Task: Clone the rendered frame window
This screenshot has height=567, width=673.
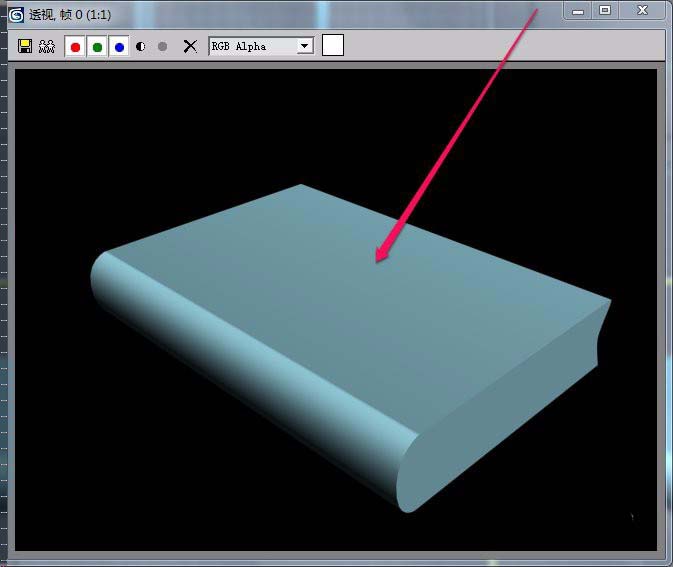Action: (47, 46)
